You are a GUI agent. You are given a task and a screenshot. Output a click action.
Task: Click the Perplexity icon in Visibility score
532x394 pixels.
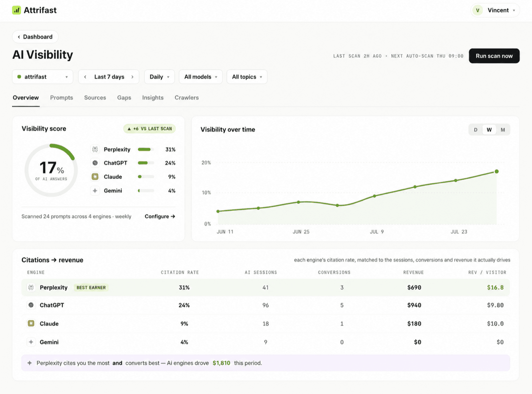coord(95,149)
